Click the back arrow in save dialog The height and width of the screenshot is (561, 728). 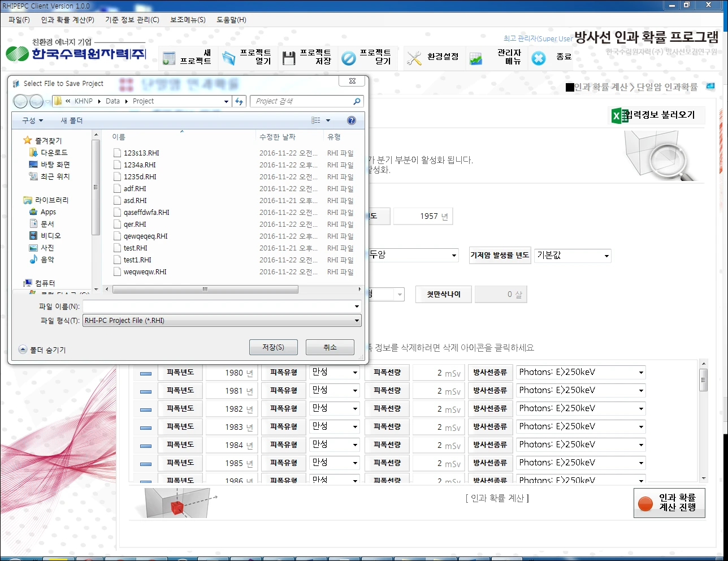(x=20, y=101)
